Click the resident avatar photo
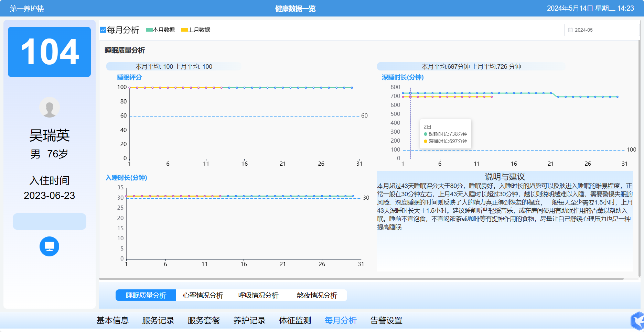 point(49,107)
